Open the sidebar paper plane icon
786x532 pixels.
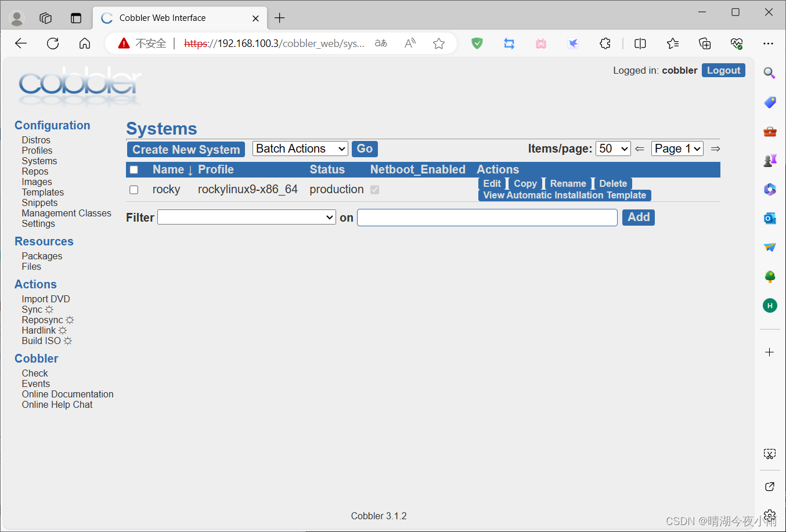tap(770, 247)
